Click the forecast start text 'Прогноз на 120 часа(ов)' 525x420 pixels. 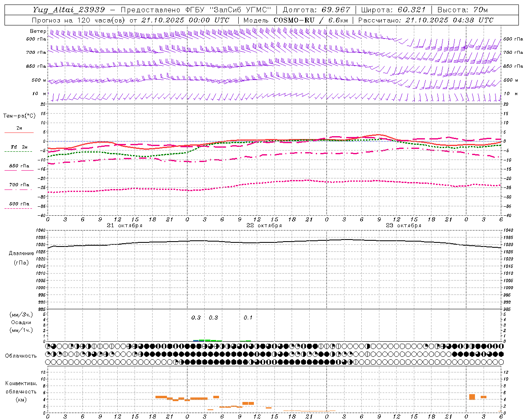(x=79, y=20)
